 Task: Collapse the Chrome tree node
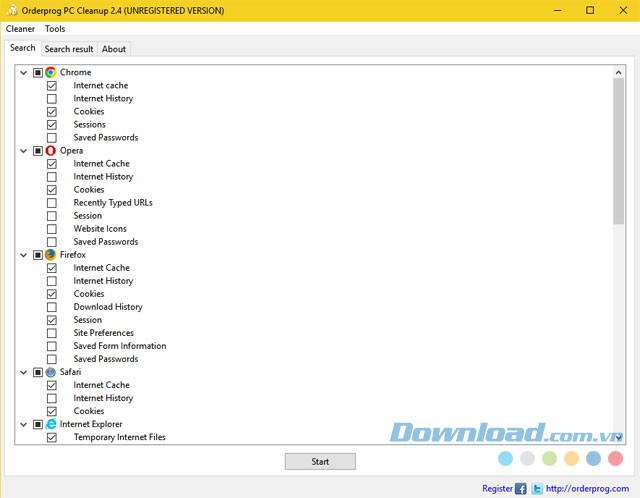coord(24,73)
